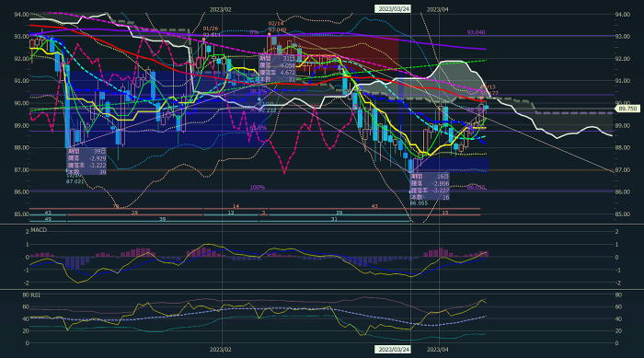Click the 01/26 high date annotation

click(x=211, y=29)
